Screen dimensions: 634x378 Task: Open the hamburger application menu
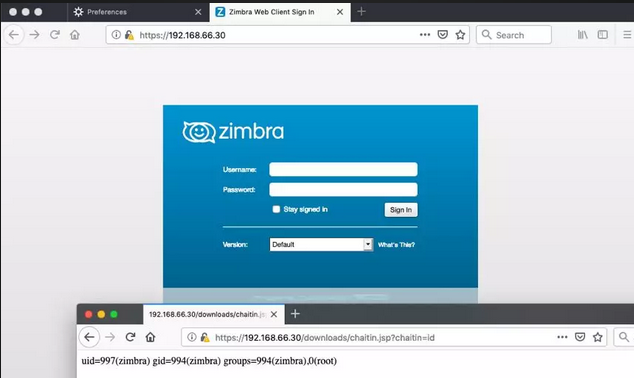[x=627, y=35]
